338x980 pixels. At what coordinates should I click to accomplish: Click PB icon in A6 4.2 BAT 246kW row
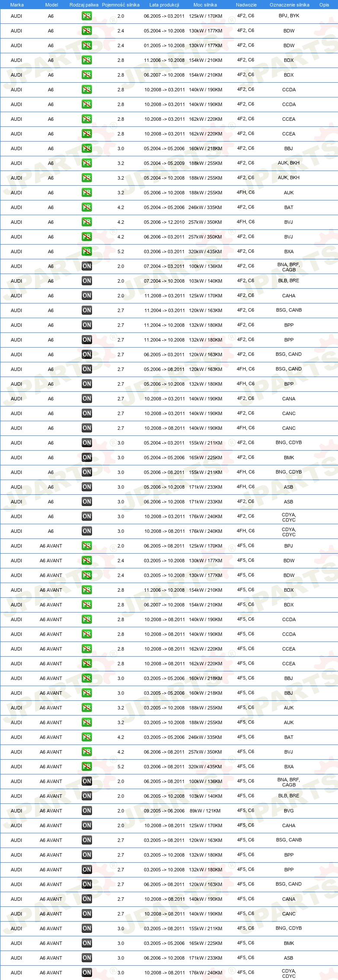(x=86, y=207)
